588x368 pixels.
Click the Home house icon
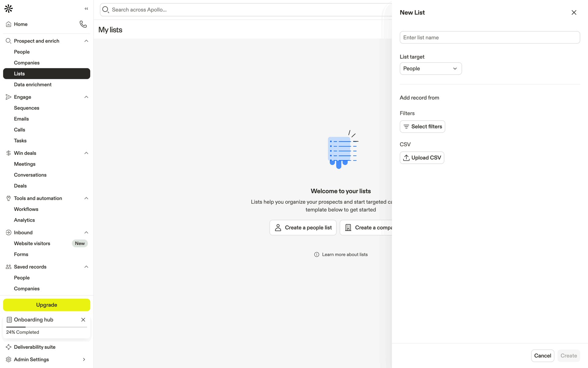9,24
